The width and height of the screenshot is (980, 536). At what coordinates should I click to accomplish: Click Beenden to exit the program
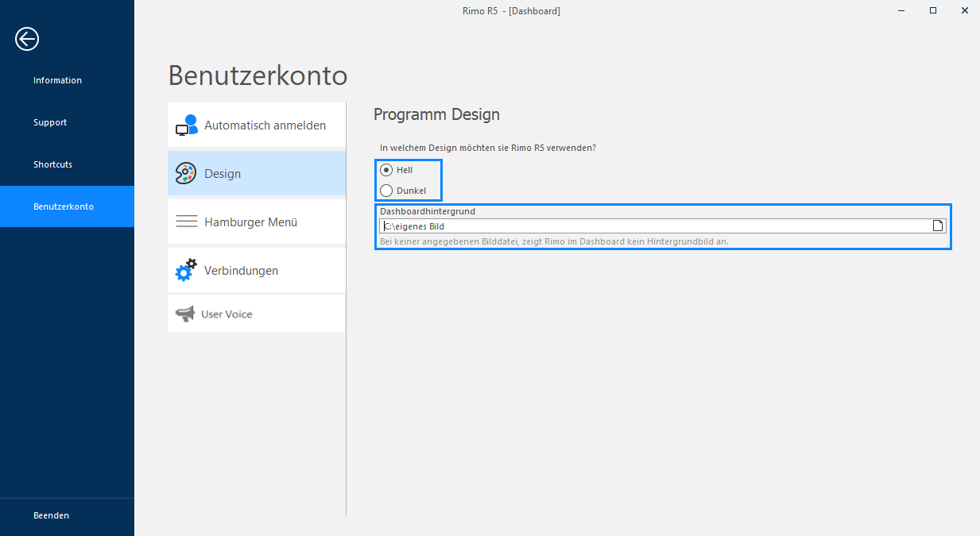click(67, 515)
